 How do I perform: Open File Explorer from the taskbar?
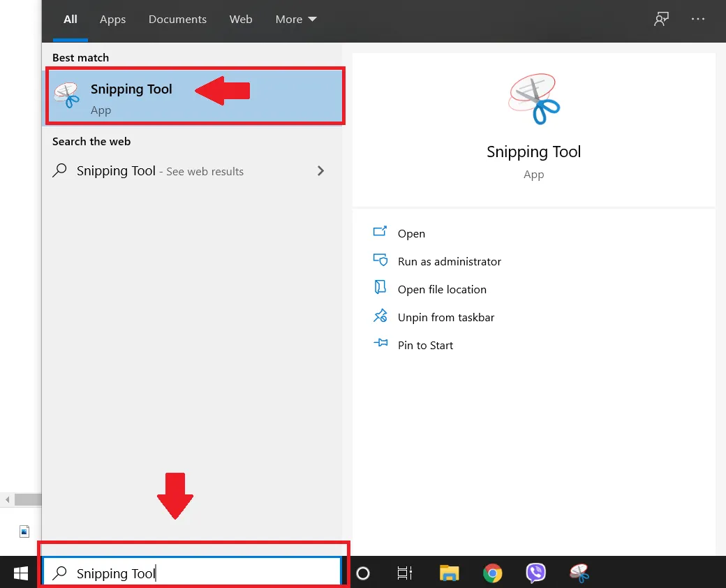449,573
